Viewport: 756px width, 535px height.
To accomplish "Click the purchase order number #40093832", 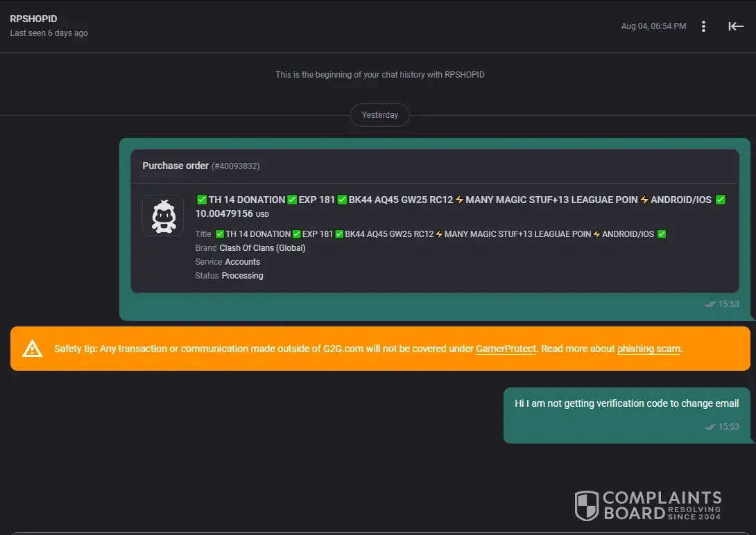I will 235,166.
